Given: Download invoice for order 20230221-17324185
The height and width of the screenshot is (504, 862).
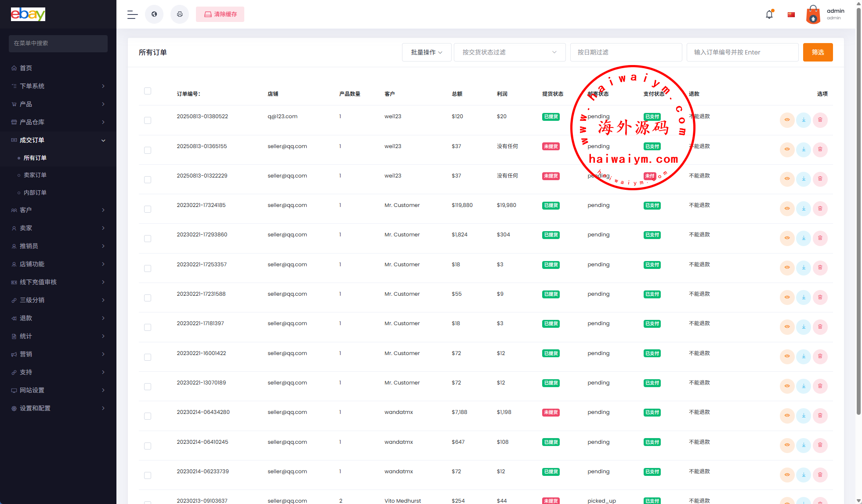Looking at the screenshot, I should click(x=804, y=209).
